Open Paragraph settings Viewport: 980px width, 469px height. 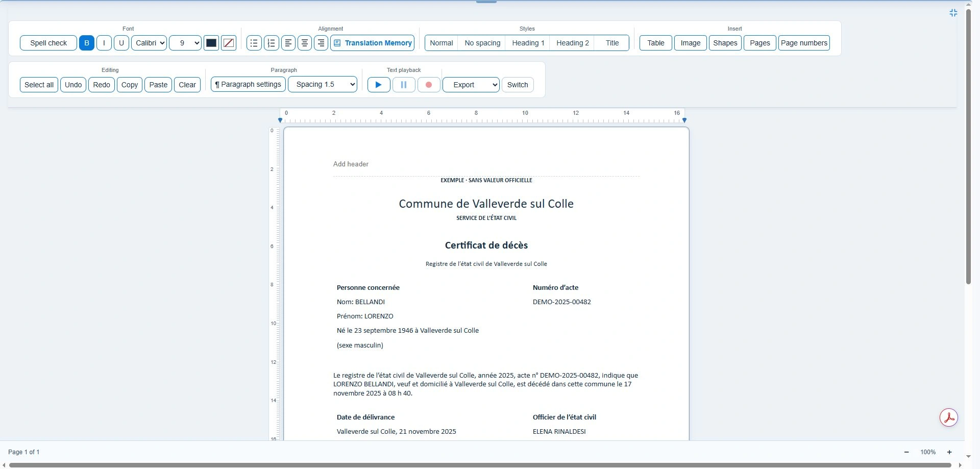click(248, 85)
